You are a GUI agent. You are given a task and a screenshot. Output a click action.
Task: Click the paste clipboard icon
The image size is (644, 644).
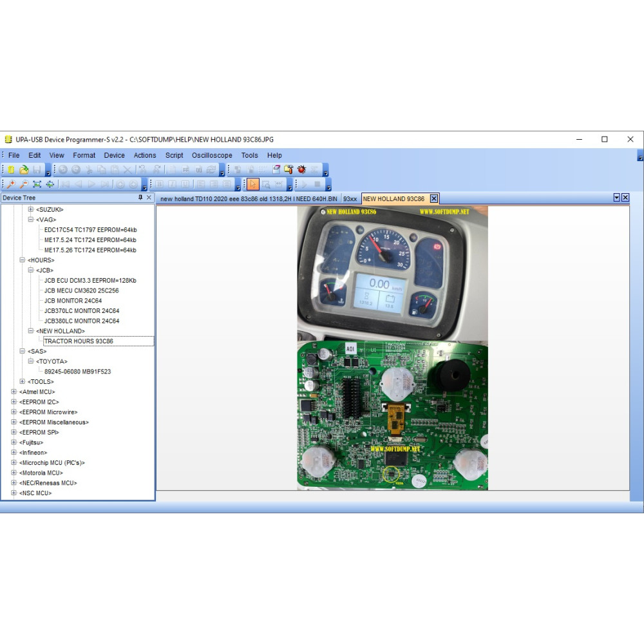click(115, 169)
